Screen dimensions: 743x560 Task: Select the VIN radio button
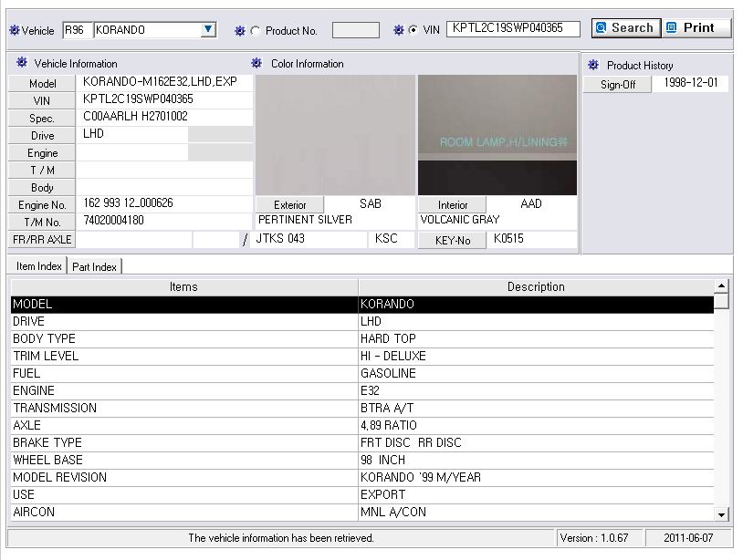(x=413, y=30)
